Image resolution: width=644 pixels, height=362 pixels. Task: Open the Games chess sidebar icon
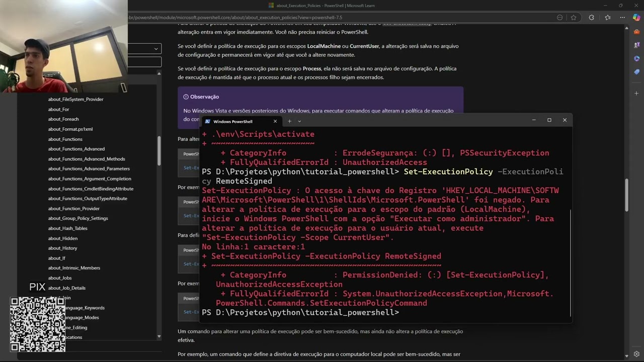click(x=636, y=45)
